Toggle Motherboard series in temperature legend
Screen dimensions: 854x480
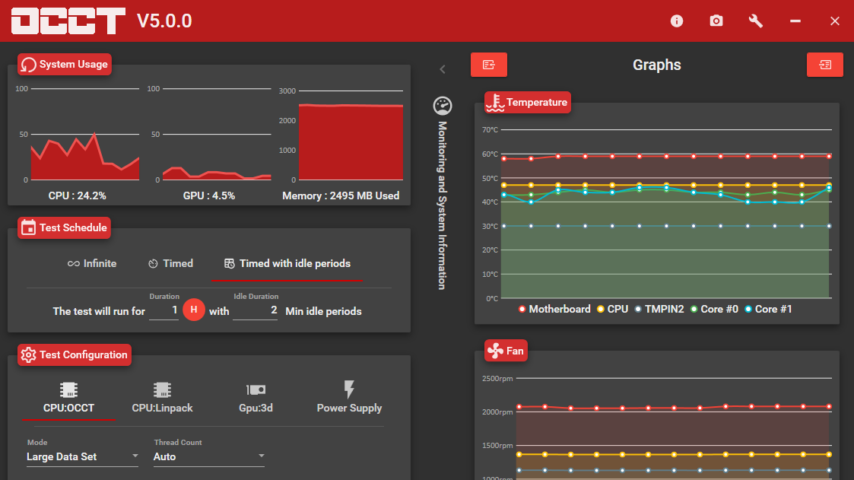pos(554,309)
